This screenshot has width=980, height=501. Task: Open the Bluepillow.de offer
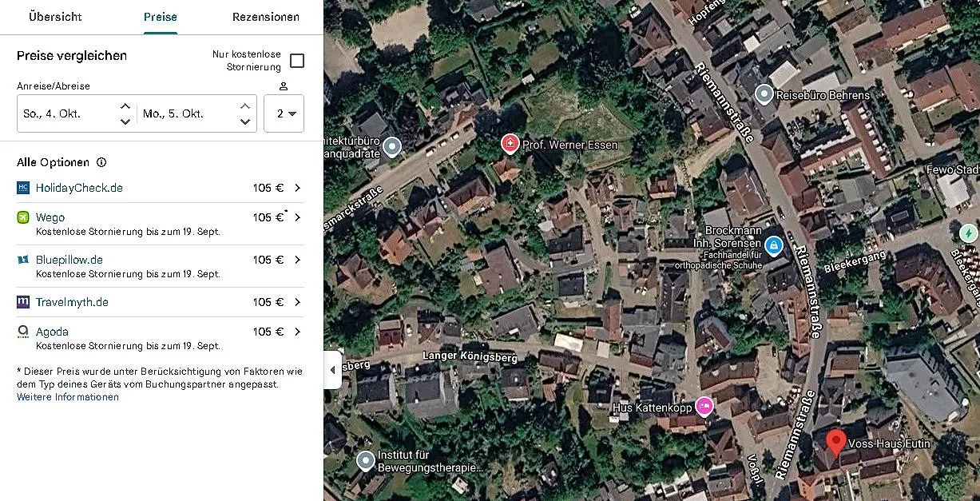(x=161, y=266)
